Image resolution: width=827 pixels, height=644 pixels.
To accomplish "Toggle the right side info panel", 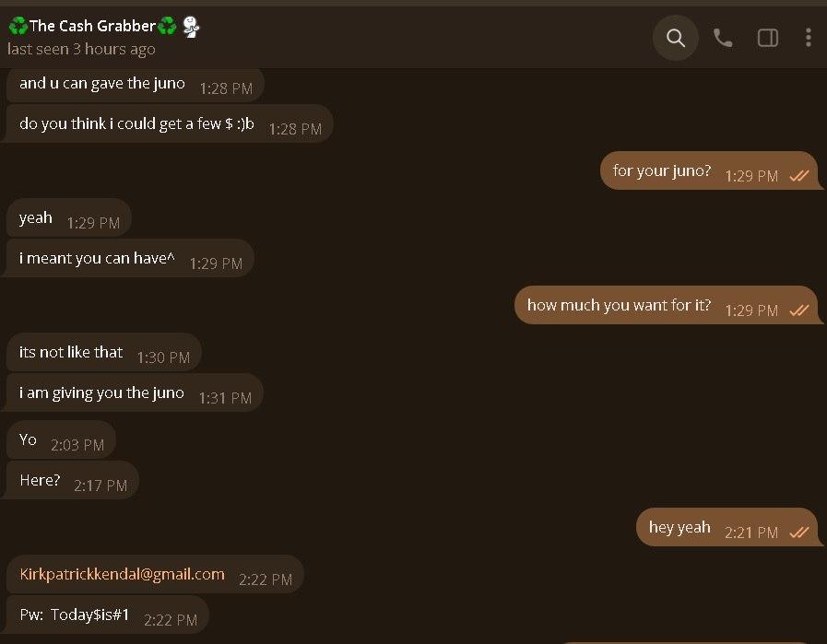I will click(767, 38).
